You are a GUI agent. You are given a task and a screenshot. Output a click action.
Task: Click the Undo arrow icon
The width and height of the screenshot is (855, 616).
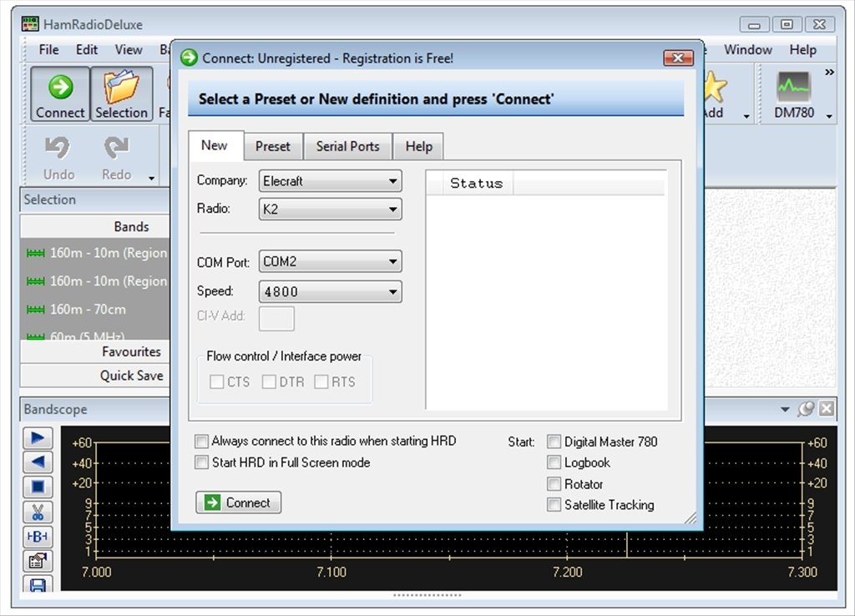click(x=58, y=148)
